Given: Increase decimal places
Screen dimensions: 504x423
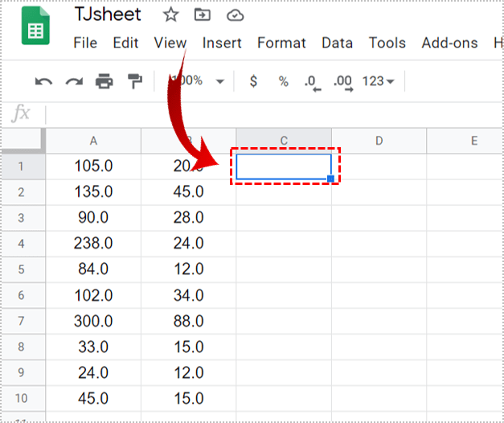Looking at the screenshot, I should point(342,82).
